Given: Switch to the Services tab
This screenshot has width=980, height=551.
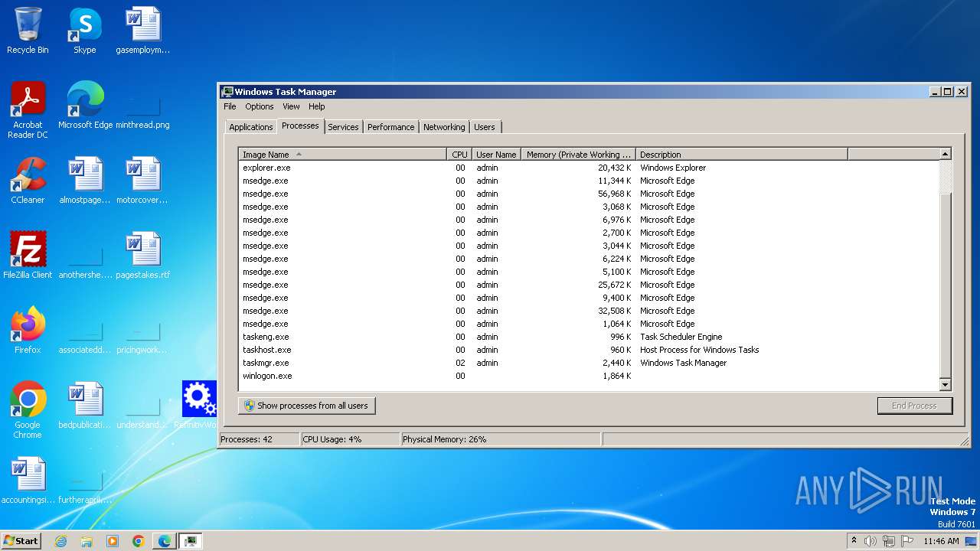Looking at the screenshot, I should 343,127.
